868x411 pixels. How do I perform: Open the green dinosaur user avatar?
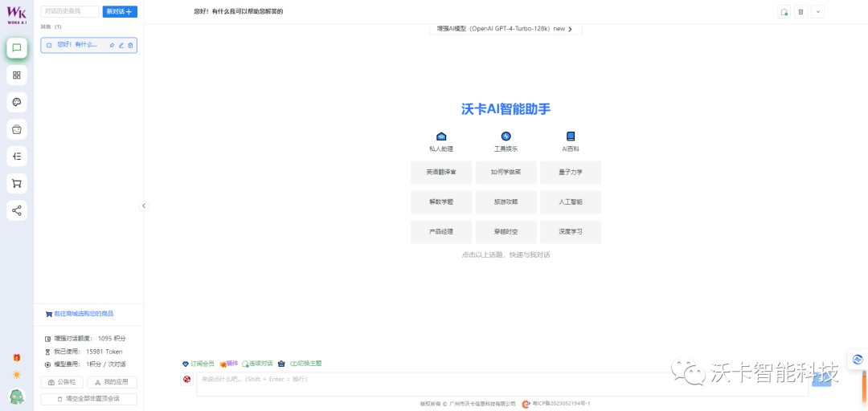[17, 397]
